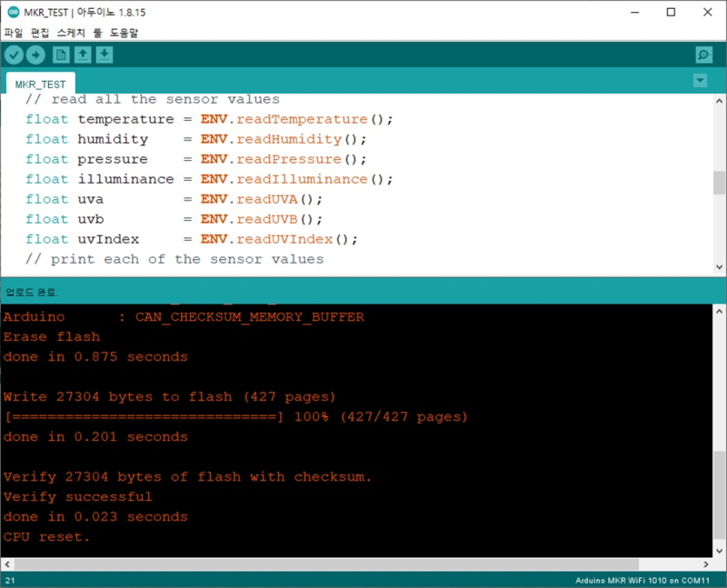Click the 100% (427/427 pages) progress line
Image resolution: width=727 pixels, height=588 pixels.
(x=235, y=416)
